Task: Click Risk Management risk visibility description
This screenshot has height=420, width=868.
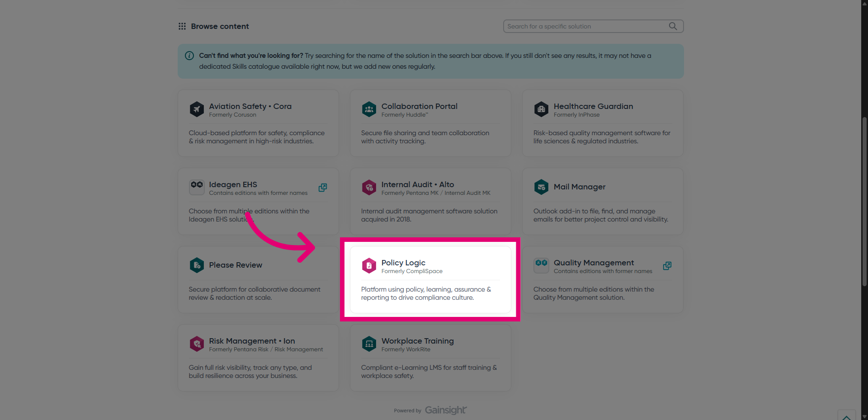Action: 250,372
